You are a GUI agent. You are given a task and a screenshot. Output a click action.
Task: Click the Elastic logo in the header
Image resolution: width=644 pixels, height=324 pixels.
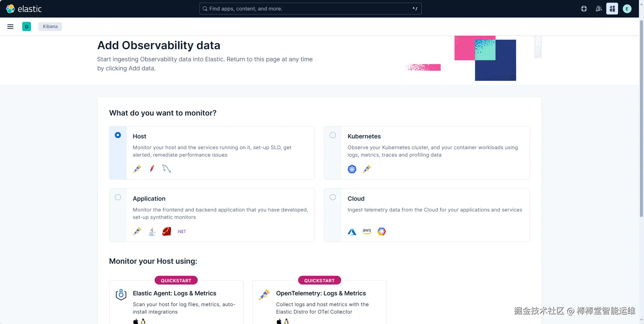click(24, 9)
